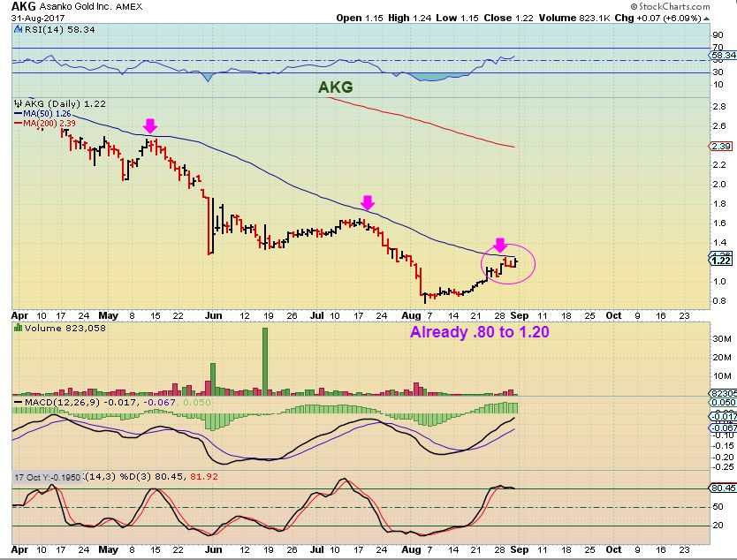
Task: Click the up triangle after the Chg percentage
Action: (x=706, y=19)
